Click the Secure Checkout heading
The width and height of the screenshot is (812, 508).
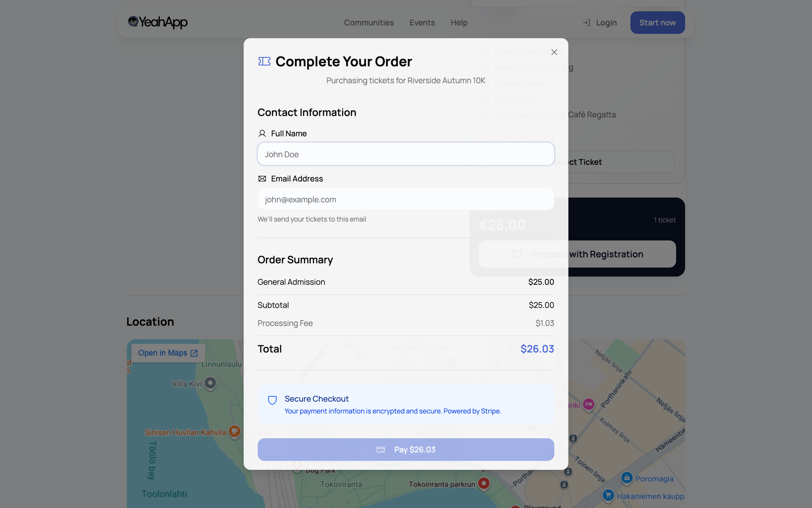coord(316,399)
